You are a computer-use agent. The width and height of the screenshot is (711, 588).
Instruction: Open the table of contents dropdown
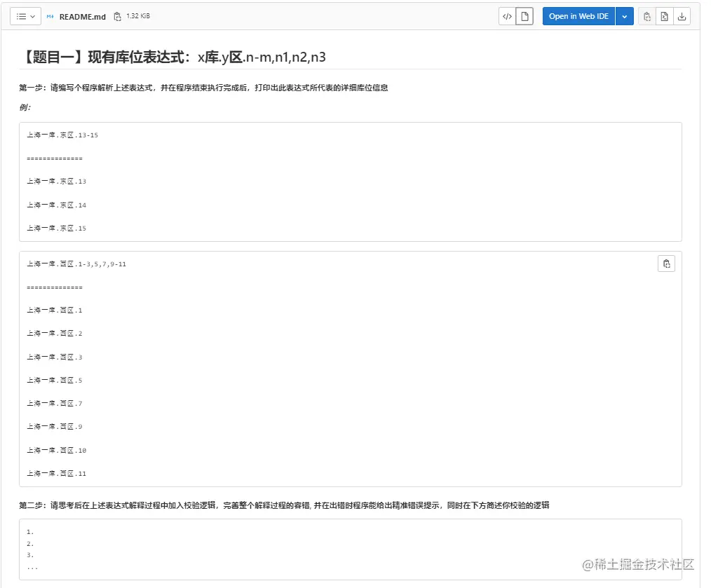point(25,16)
